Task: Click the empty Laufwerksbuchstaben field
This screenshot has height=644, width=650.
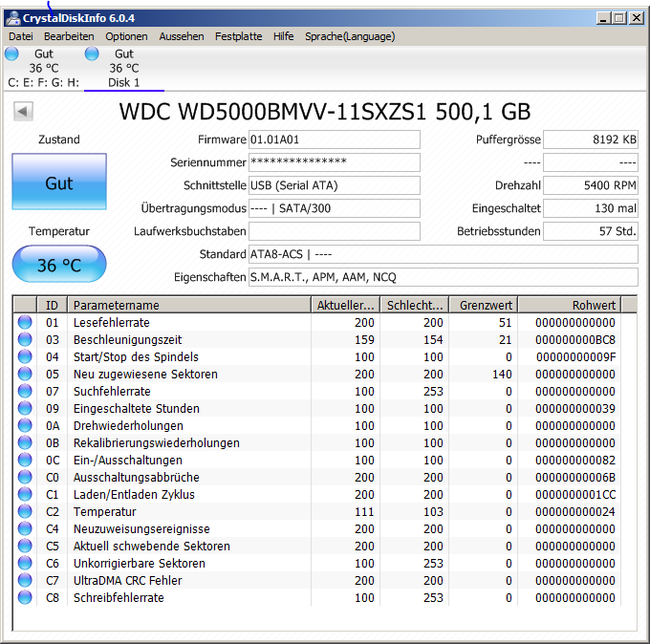Action: (x=335, y=231)
